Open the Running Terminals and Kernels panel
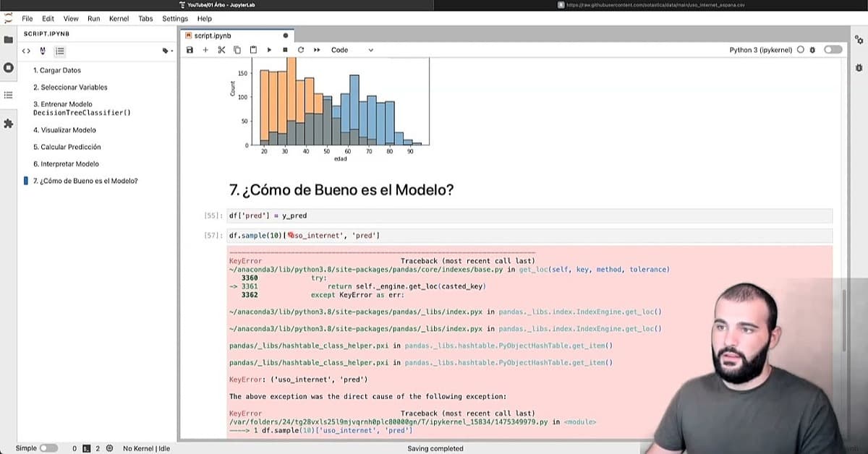868x454 pixels. [9, 67]
